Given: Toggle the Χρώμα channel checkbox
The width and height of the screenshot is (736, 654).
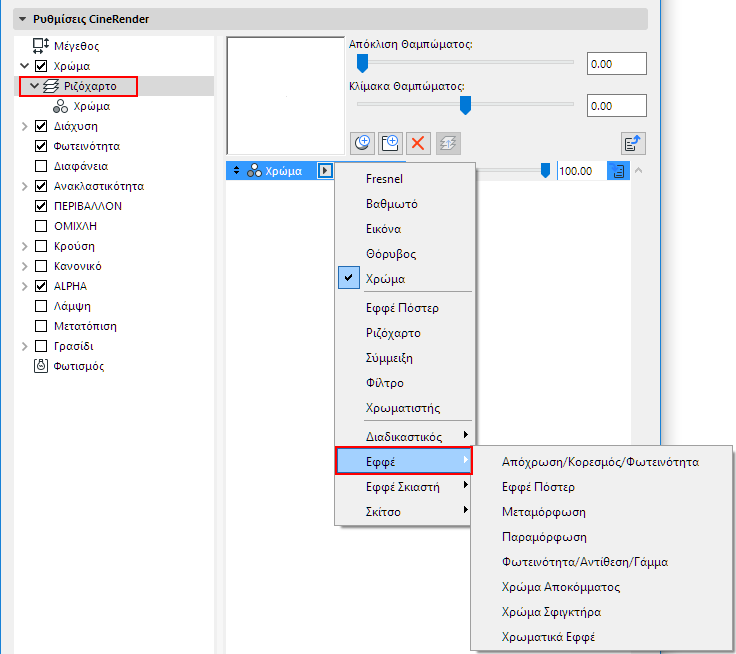Looking at the screenshot, I should click(41, 66).
